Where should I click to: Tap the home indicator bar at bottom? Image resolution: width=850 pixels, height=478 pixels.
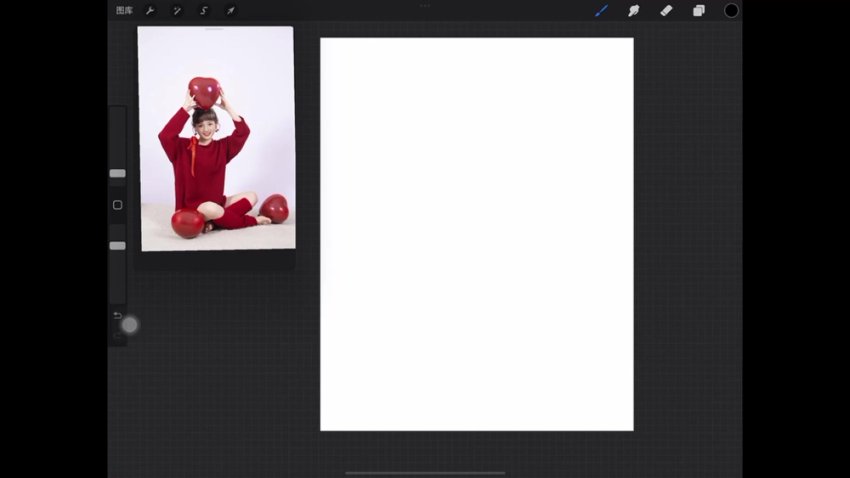425,473
